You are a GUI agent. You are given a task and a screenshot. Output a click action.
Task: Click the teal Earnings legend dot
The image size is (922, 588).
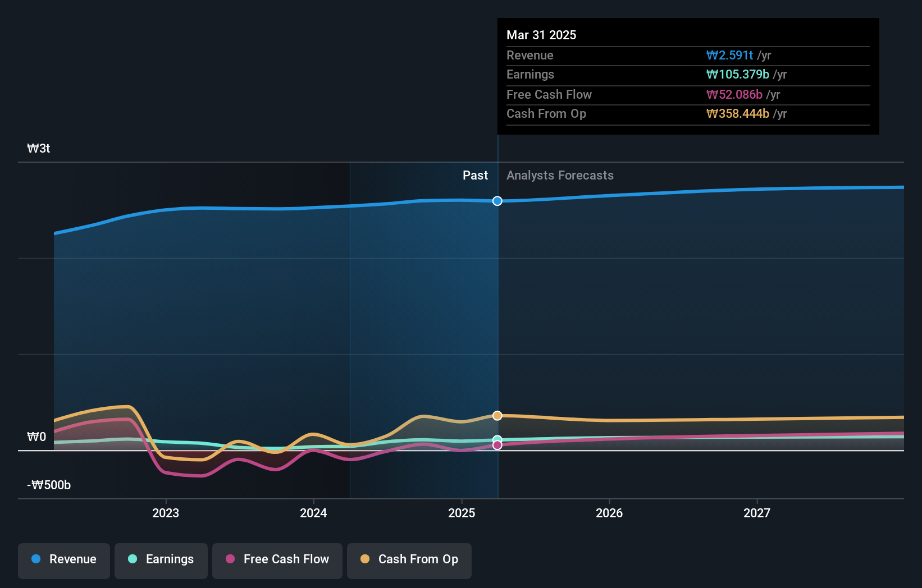pos(132,559)
